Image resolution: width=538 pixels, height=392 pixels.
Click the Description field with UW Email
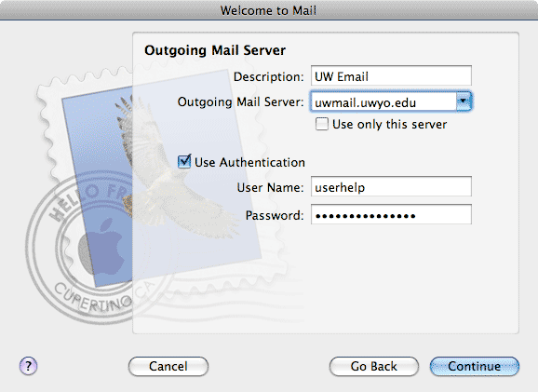tap(391, 75)
